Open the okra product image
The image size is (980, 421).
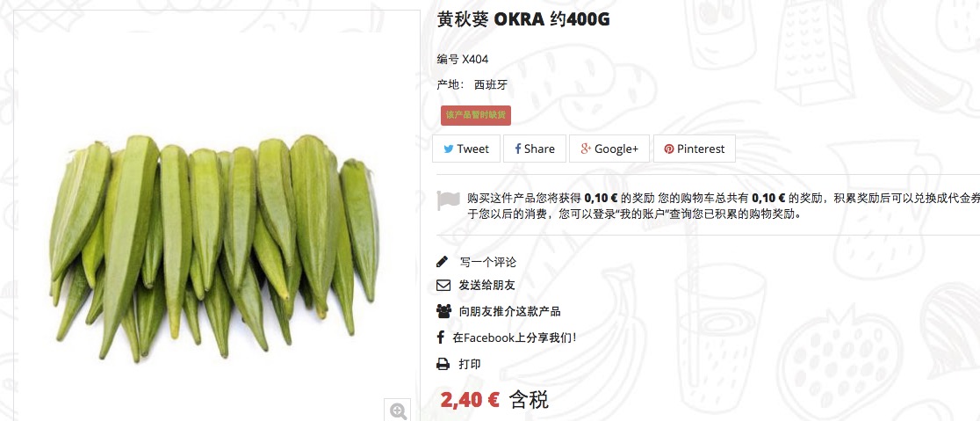pos(217,247)
